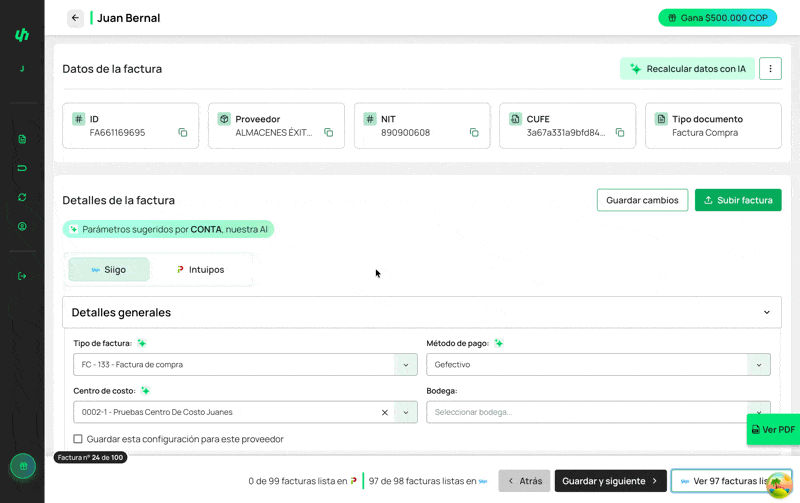Check Guardar esta configuración para este proveedor

click(78, 439)
